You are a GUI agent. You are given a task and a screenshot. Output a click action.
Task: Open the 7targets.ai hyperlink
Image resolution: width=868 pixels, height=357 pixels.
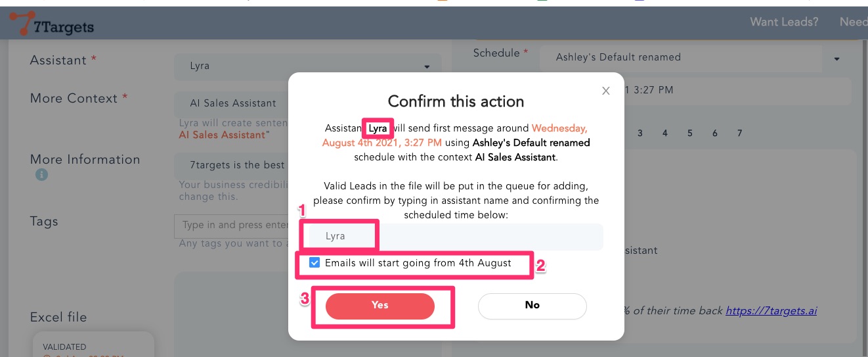[x=771, y=310]
